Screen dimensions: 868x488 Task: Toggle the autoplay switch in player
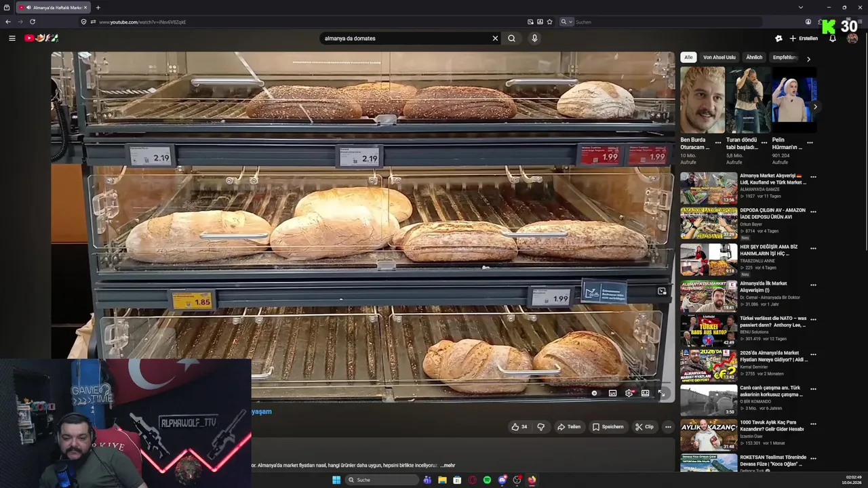(595, 393)
